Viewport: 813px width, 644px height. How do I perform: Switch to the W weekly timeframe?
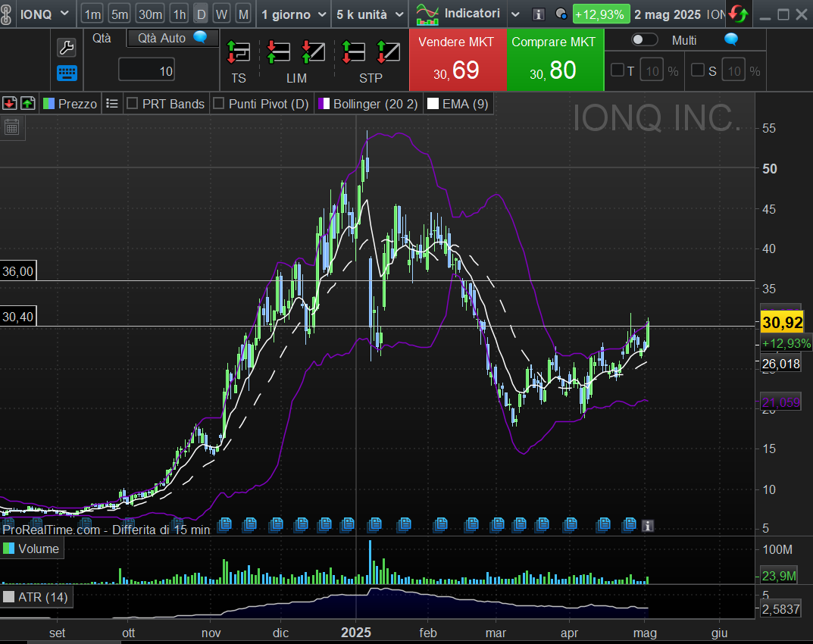[221, 14]
